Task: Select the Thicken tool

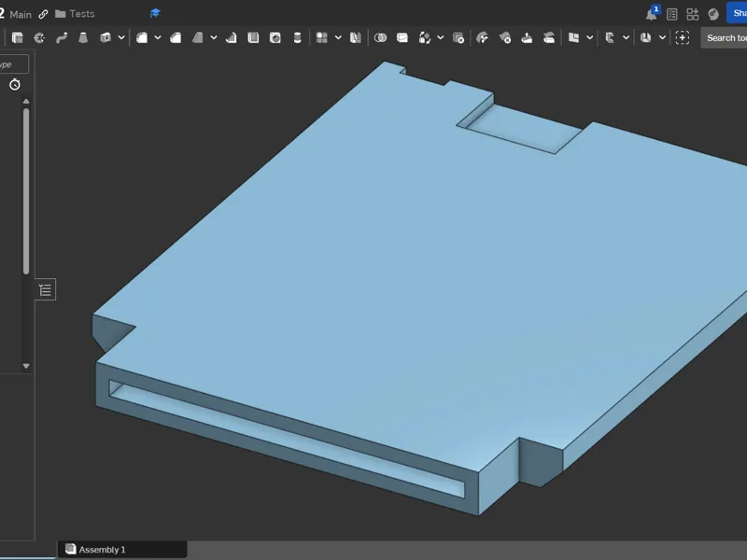Action: 106,37
